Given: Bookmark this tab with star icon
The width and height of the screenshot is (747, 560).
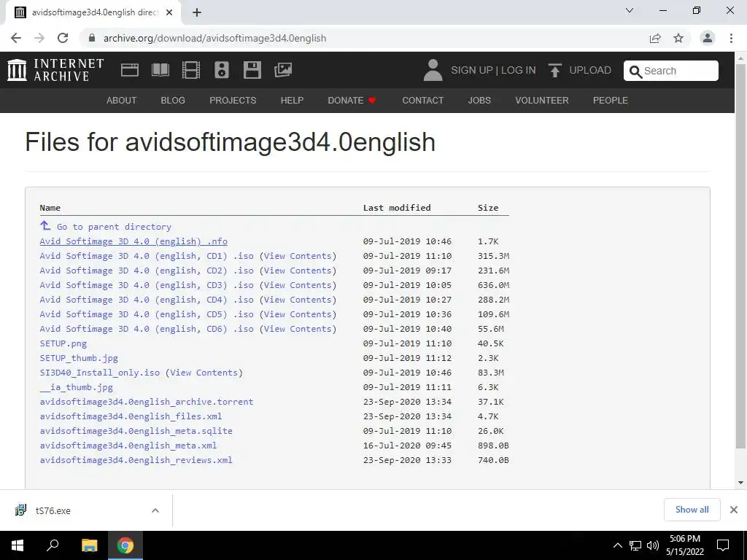Looking at the screenshot, I should click(x=678, y=38).
